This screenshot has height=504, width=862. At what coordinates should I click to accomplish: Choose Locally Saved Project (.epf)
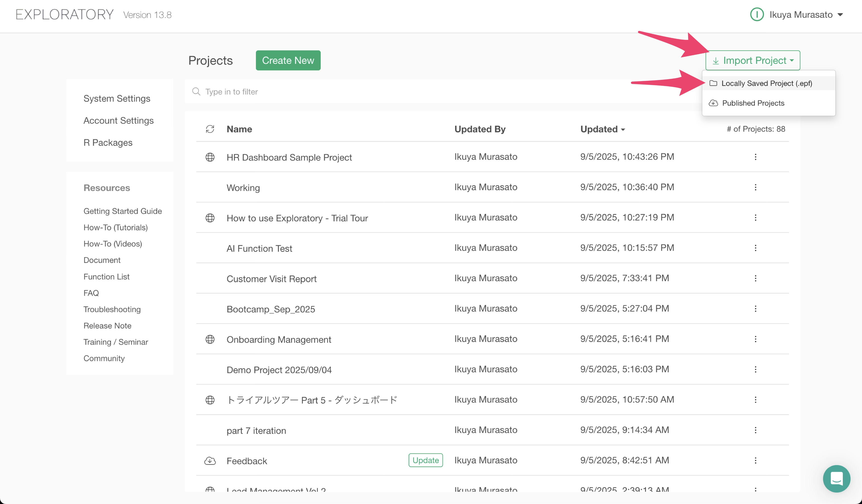(x=769, y=83)
